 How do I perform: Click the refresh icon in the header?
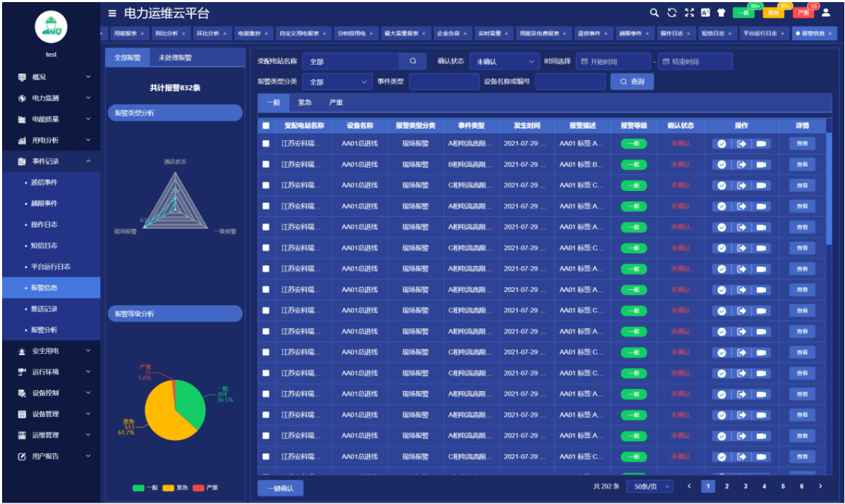[x=672, y=13]
